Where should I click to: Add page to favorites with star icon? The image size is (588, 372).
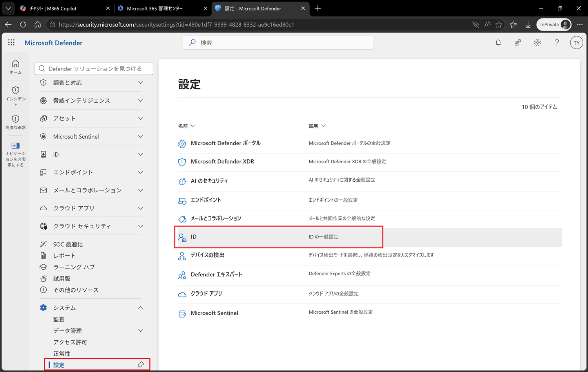coord(499,25)
